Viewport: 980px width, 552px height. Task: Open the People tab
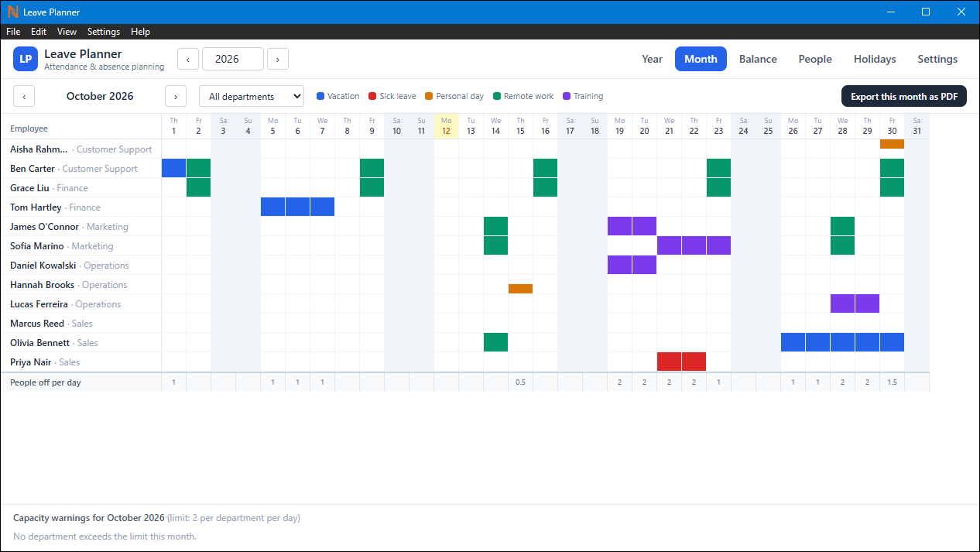click(815, 59)
